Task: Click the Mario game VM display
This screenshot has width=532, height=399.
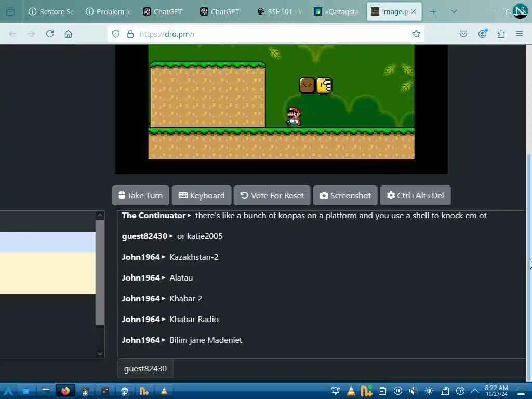Action: pyautogui.click(x=281, y=109)
